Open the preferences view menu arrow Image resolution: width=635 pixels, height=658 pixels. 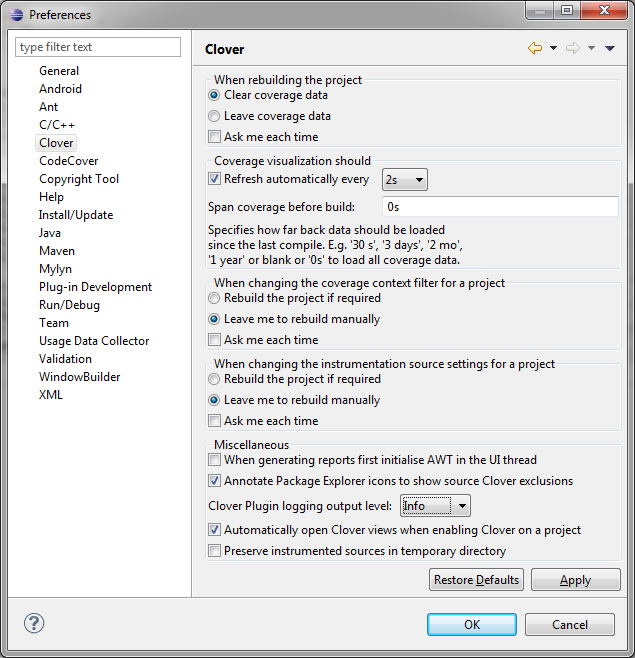[610, 48]
